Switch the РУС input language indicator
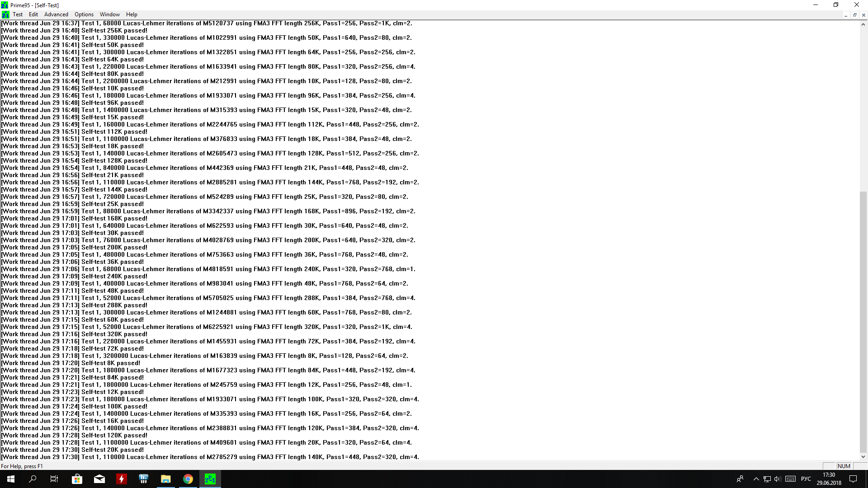The height and width of the screenshot is (488, 868). [x=806, y=479]
